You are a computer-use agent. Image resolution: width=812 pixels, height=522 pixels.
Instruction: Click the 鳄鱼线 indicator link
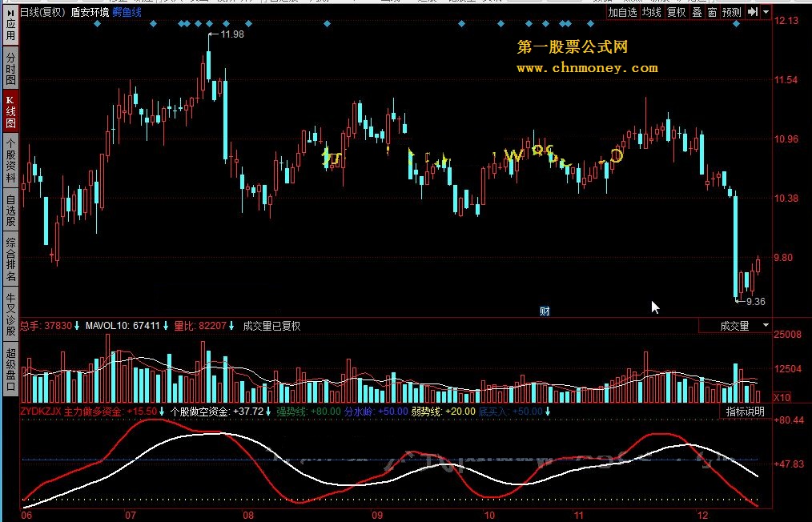click(x=127, y=12)
